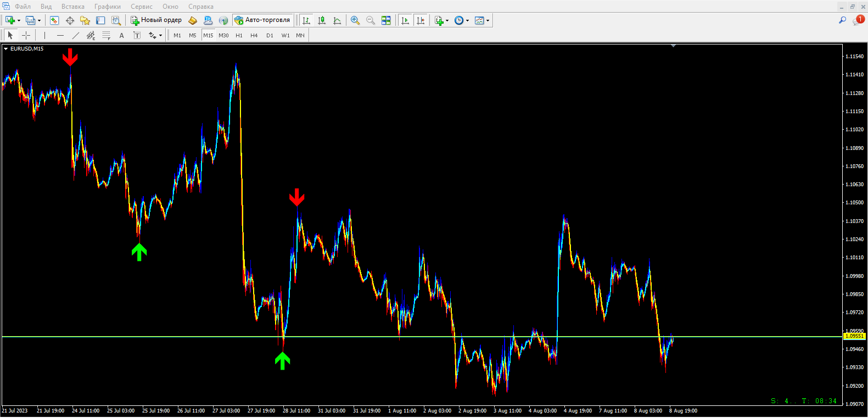
Task: Open the profiles icon
Action: (x=30, y=20)
